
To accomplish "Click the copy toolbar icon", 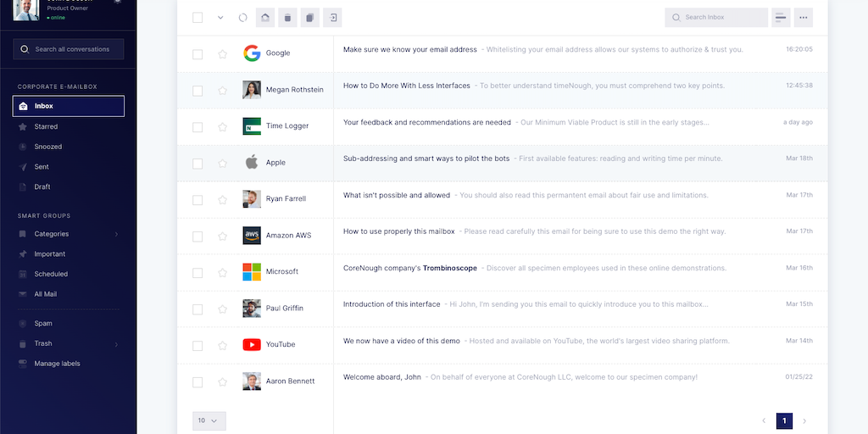I will pyautogui.click(x=310, y=18).
